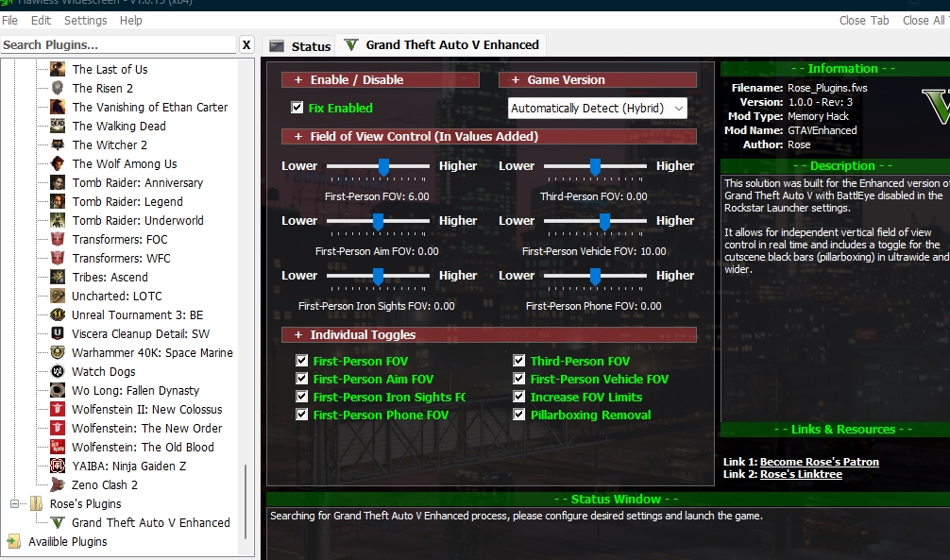Collapse the Game Version section header

pyautogui.click(x=598, y=79)
